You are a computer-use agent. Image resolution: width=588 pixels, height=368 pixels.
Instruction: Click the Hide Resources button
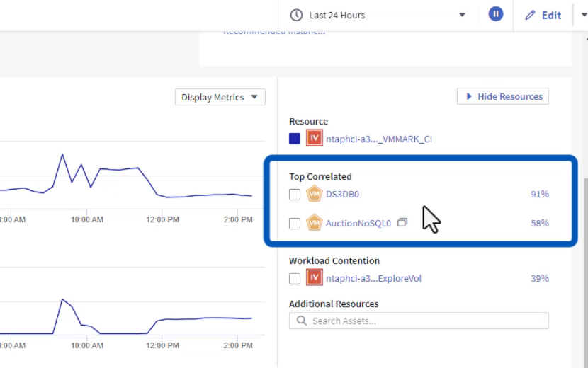coord(503,96)
